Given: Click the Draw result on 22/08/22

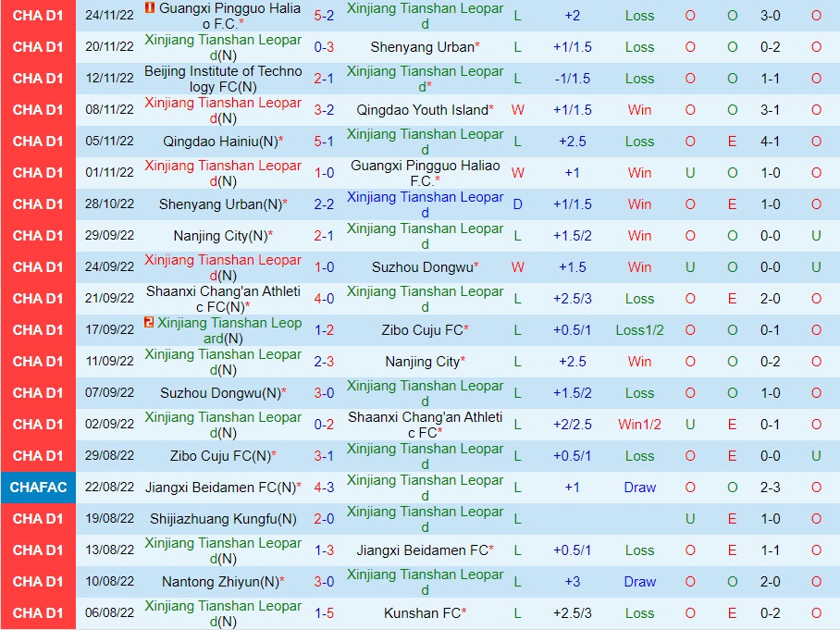Looking at the screenshot, I should coord(639,488).
